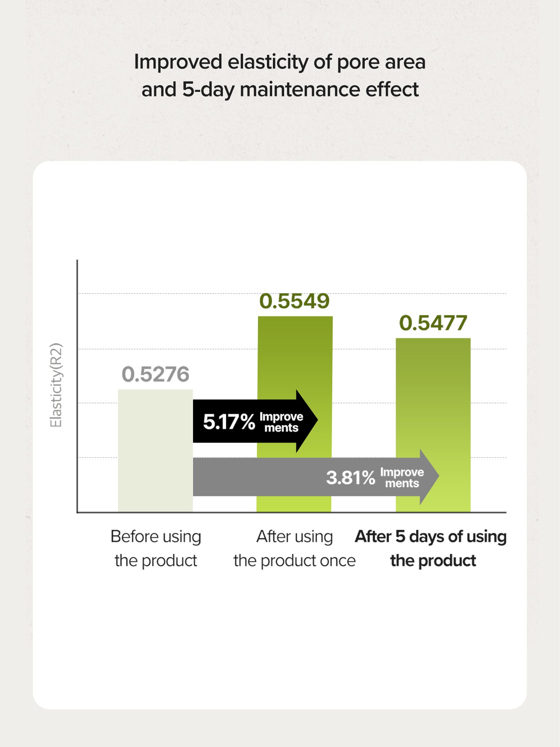This screenshot has height=747, width=560.
Task: Click the '5-day maintenance effect' title line
Action: [x=301, y=90]
